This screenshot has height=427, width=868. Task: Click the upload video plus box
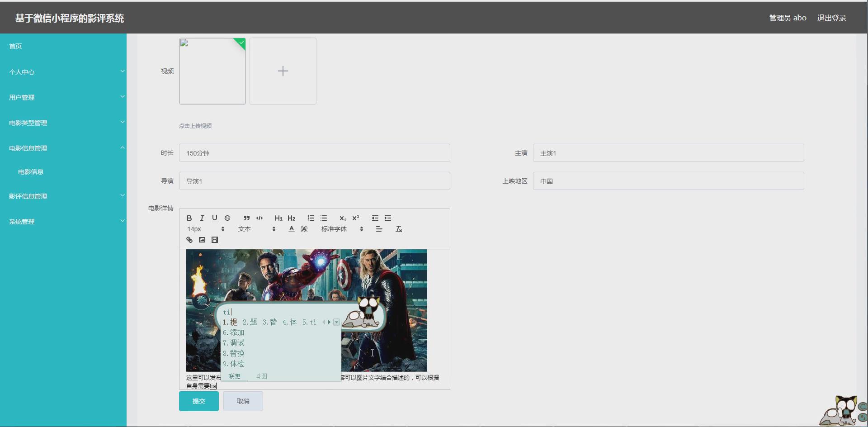(x=283, y=71)
